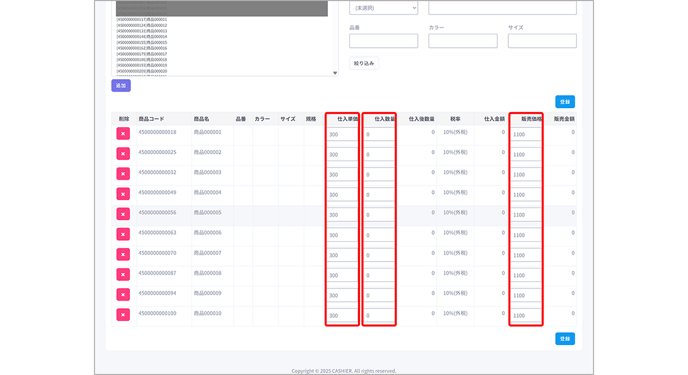
Task: Click the delete X icon for 商品000010
Action: (123, 315)
